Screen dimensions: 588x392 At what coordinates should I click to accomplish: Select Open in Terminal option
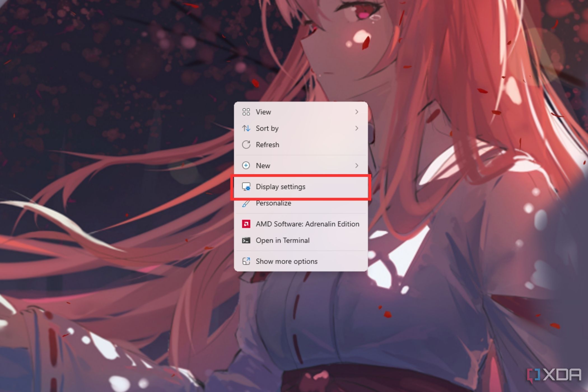[282, 240]
